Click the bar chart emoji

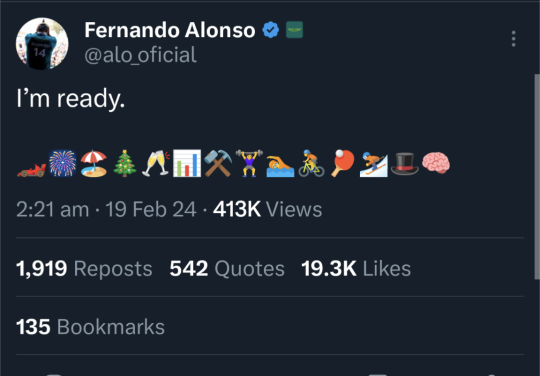coord(187,163)
